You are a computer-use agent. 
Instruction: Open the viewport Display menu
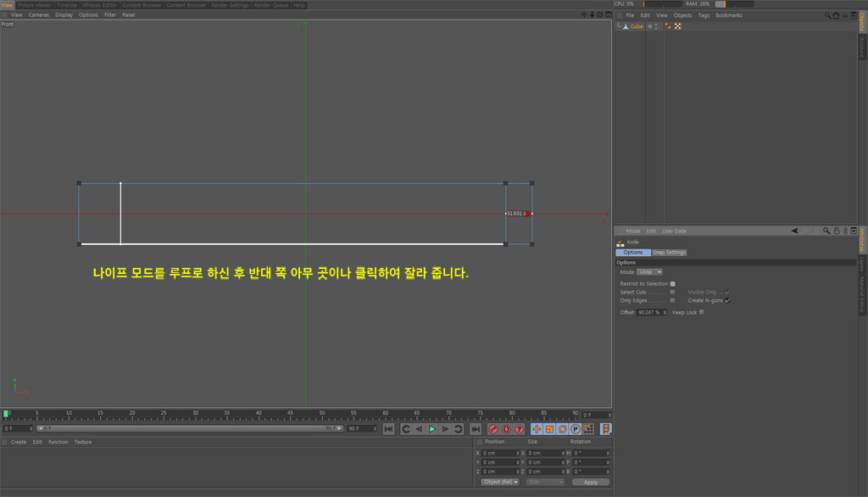point(64,15)
